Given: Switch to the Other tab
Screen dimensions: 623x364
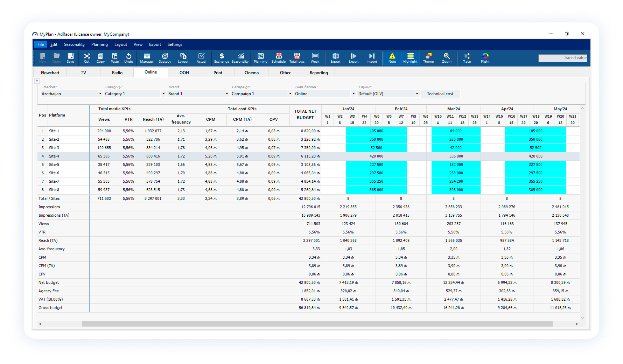Looking at the screenshot, I should [285, 73].
